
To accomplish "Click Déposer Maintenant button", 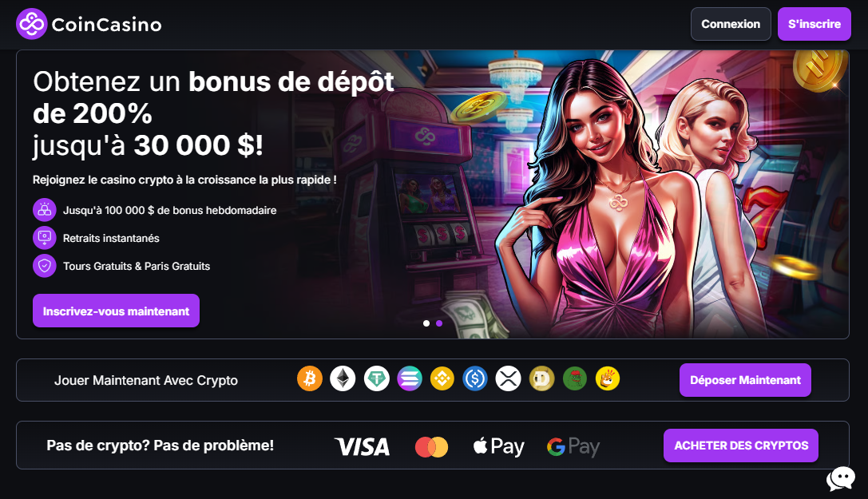I will (x=745, y=380).
